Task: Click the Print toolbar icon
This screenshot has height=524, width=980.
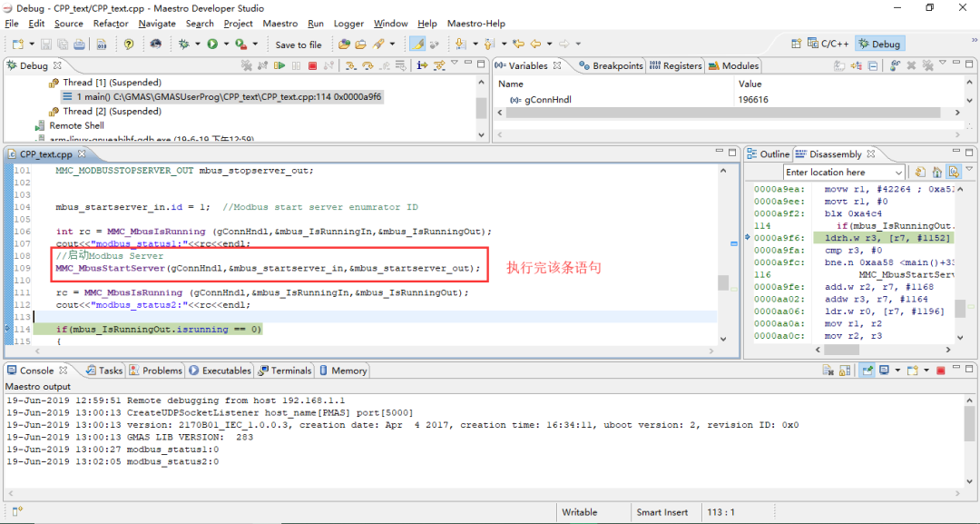Action: (79, 44)
